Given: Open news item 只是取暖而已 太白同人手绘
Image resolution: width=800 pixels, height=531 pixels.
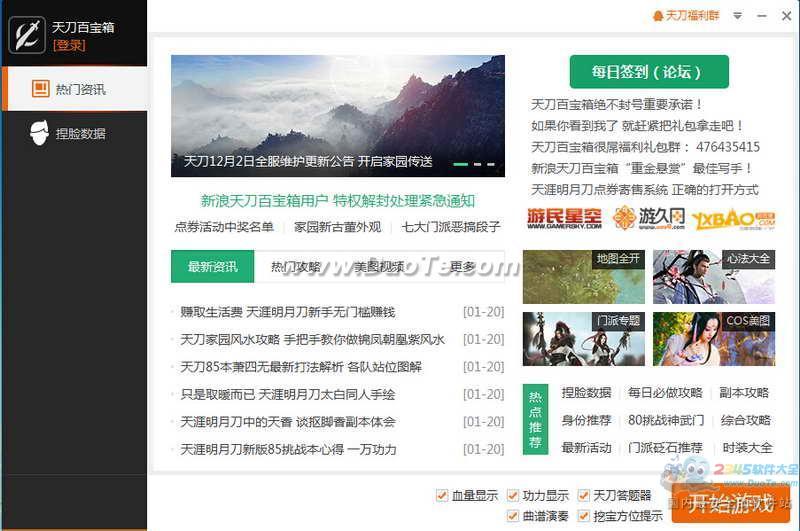Looking at the screenshot, I should coord(288,394).
